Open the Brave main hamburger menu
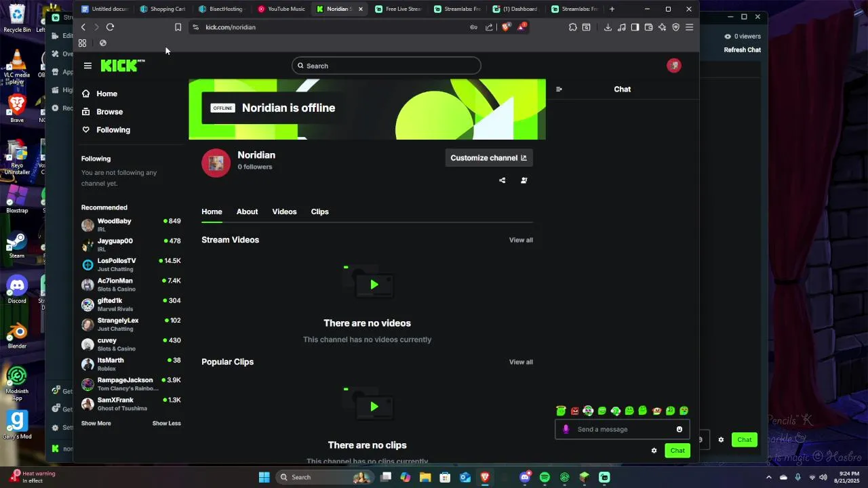Image resolution: width=868 pixels, height=488 pixels. click(x=689, y=27)
